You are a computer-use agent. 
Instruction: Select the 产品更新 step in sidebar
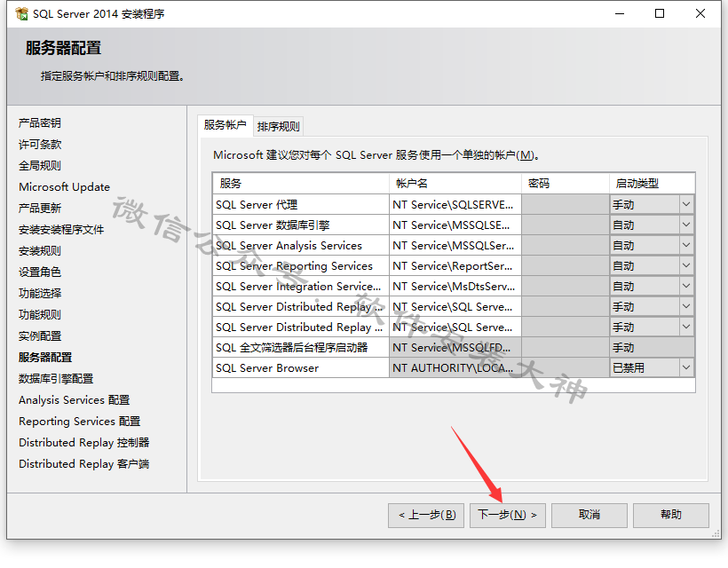(40, 209)
